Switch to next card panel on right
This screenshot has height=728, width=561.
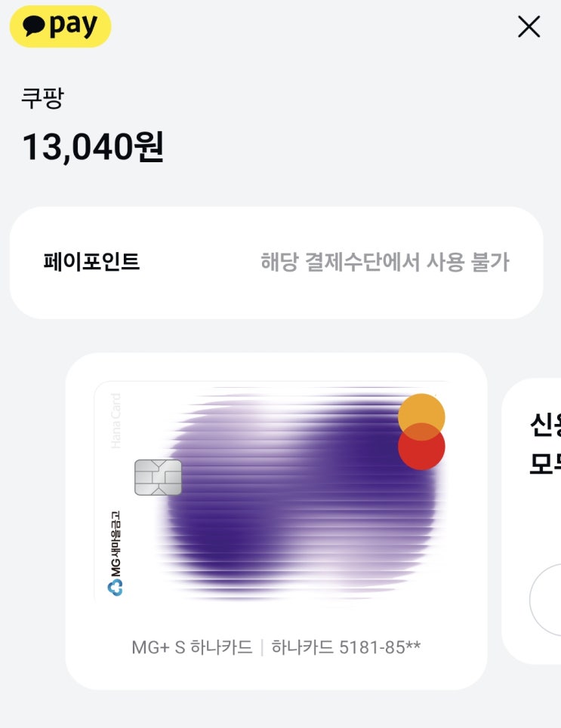[x=532, y=521]
